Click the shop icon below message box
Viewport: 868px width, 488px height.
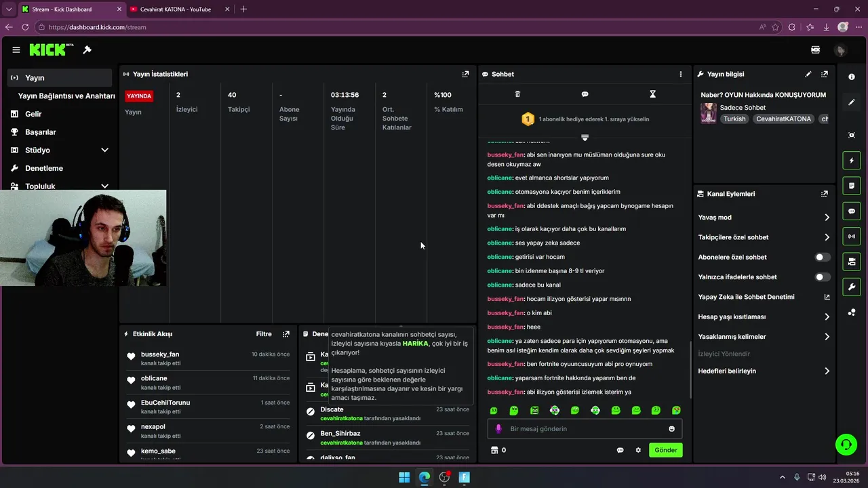click(494, 450)
